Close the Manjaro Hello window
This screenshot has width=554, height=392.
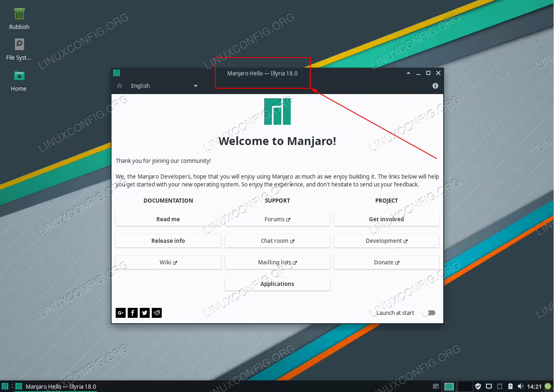[x=438, y=73]
